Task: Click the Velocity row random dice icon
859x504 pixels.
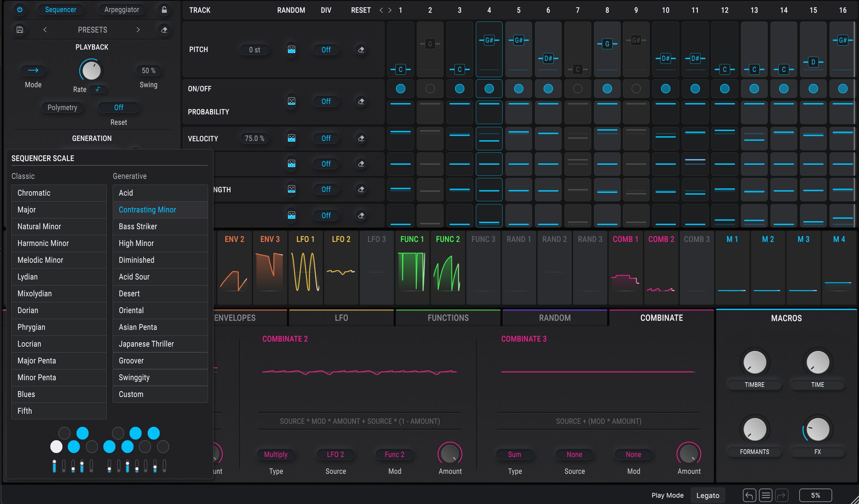Action: pyautogui.click(x=292, y=138)
